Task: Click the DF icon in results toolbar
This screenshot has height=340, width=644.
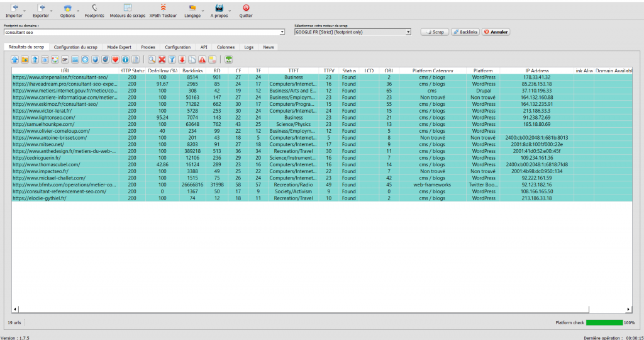Action: click(x=65, y=60)
